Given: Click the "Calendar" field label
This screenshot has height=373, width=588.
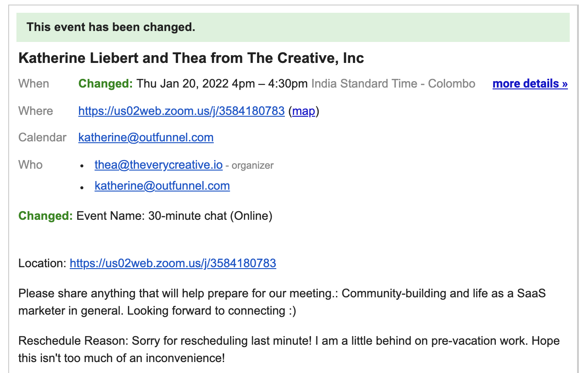Looking at the screenshot, I should click(x=42, y=137).
